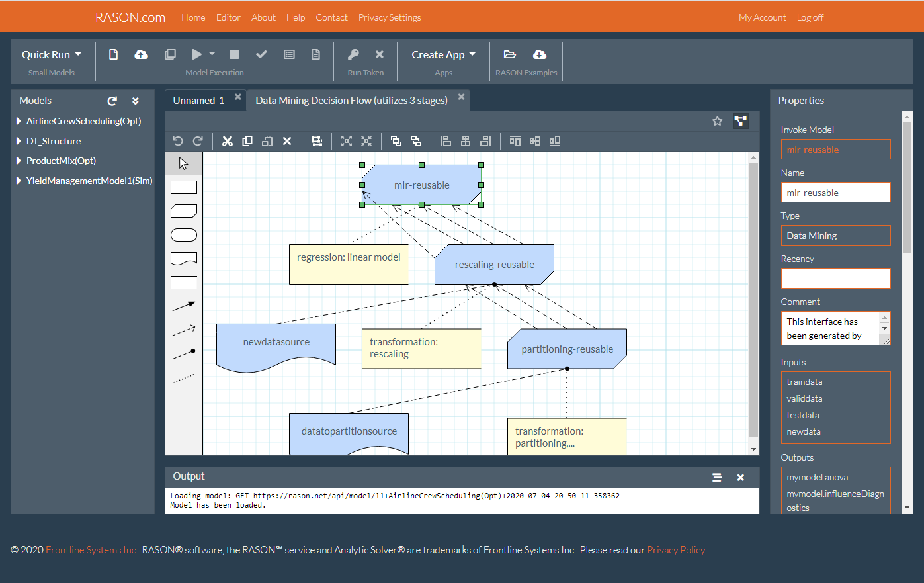Click the download RASON examples cloud icon
Viewport: 924px width, 583px height.
540,54
